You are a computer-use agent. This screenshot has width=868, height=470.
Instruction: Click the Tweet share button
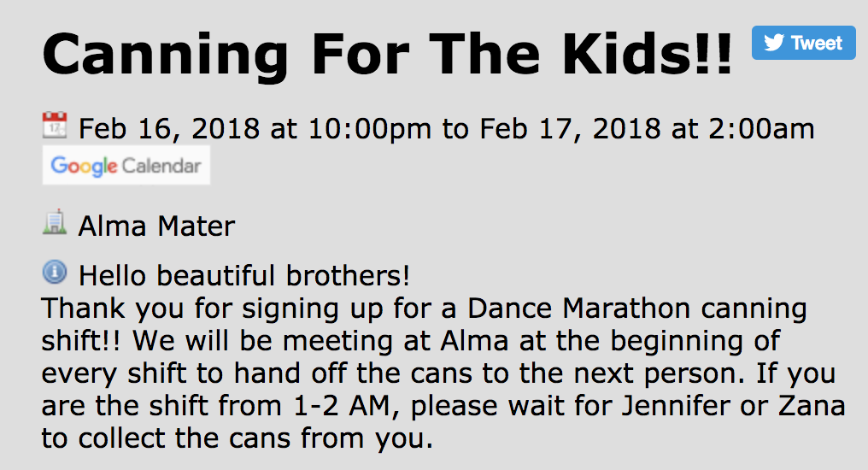click(803, 43)
